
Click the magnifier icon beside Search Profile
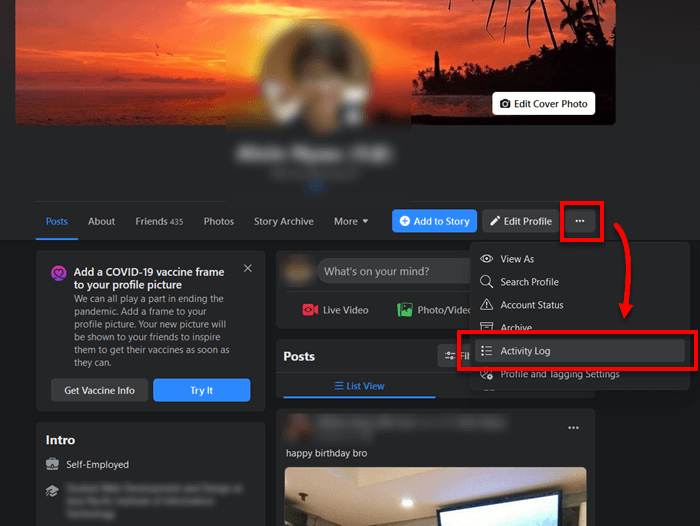pos(487,282)
